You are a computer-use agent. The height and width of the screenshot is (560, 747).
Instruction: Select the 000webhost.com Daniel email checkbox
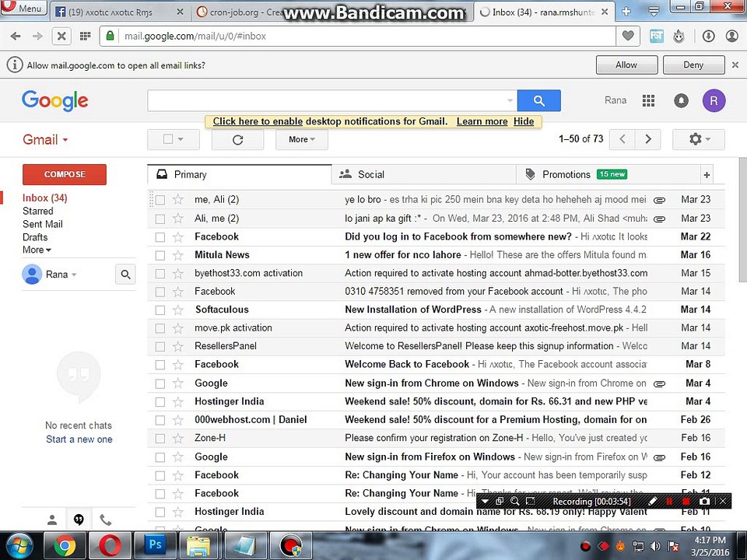click(x=160, y=420)
